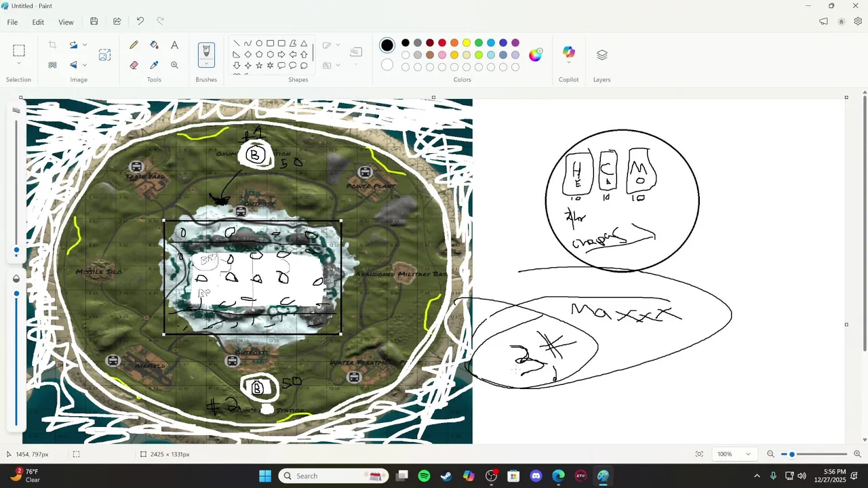The height and width of the screenshot is (488, 868).
Task: Choose the Line shape
Action: [236, 43]
